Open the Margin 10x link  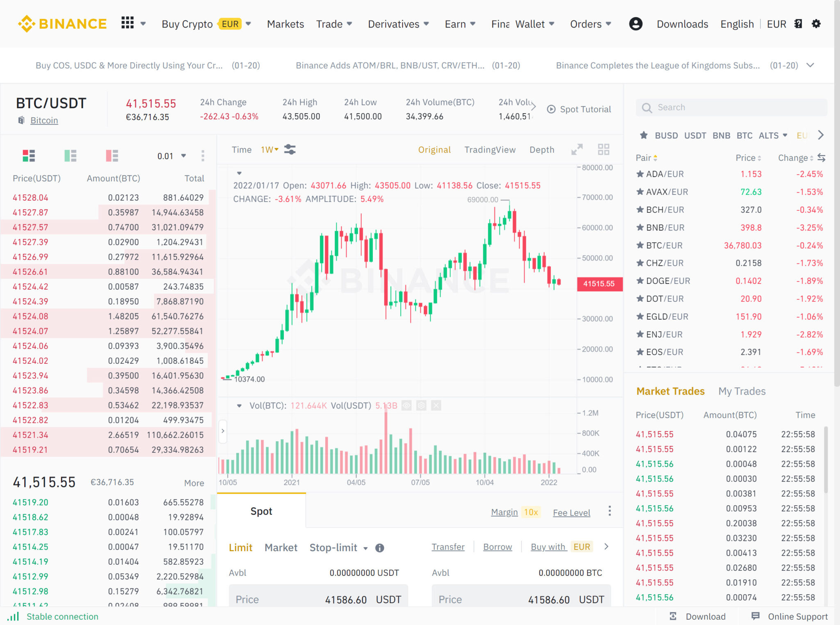coord(516,512)
